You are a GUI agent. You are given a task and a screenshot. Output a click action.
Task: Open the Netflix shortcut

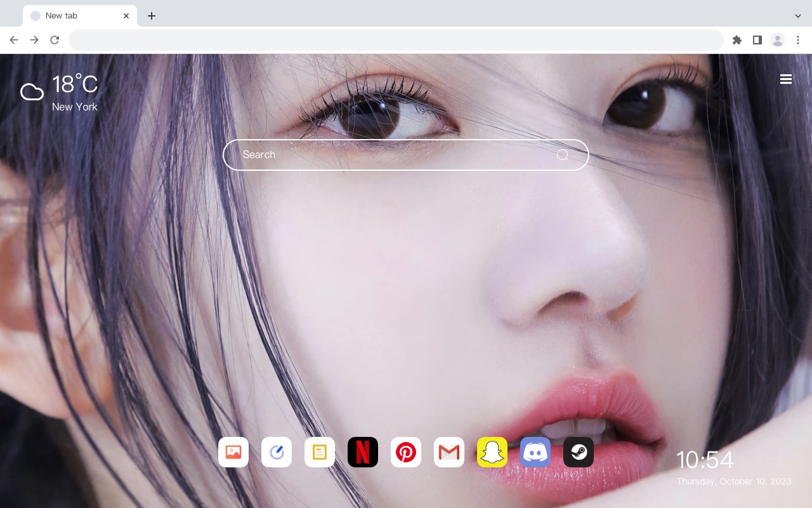click(363, 452)
